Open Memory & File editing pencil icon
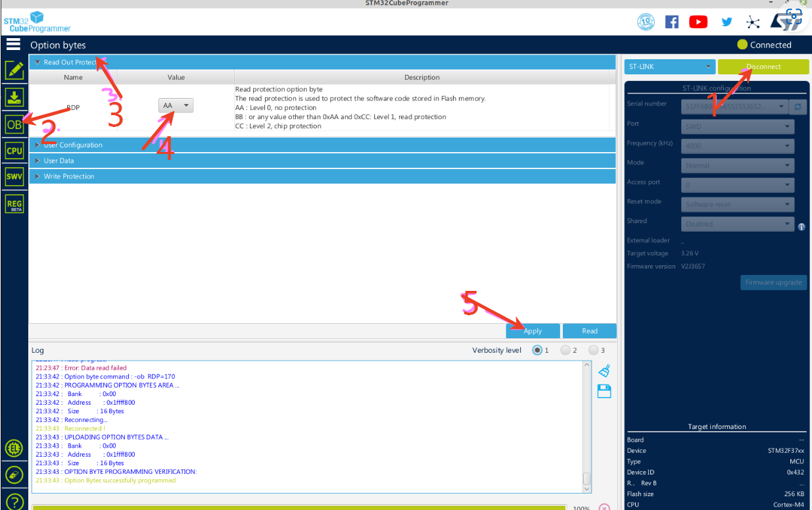This screenshot has width=812, height=510. (x=14, y=70)
